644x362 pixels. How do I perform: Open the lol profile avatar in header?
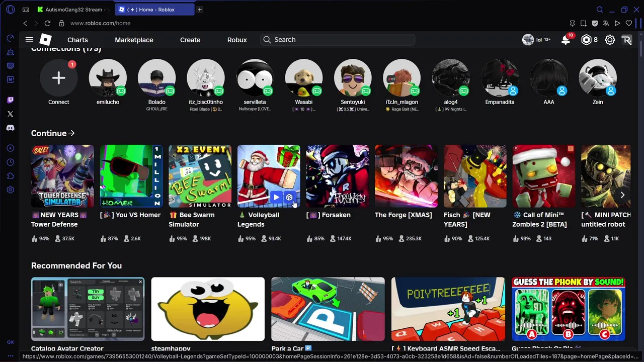tap(528, 40)
